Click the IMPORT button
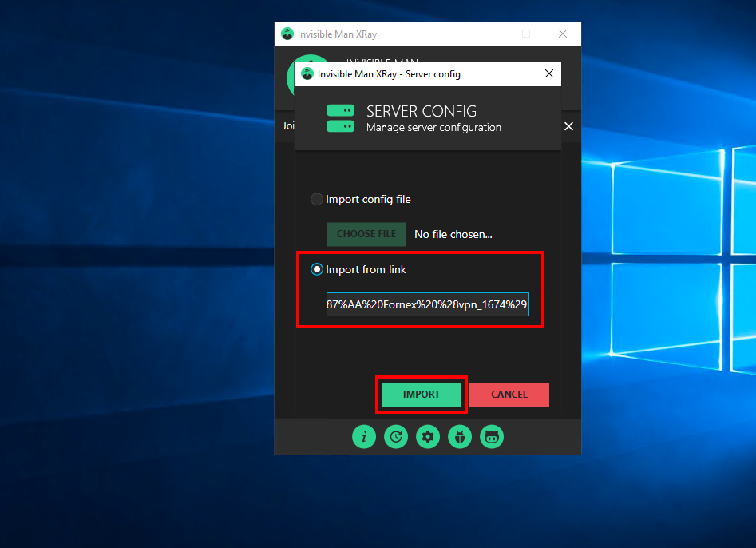Viewport: 756px width, 548px height. (x=422, y=395)
